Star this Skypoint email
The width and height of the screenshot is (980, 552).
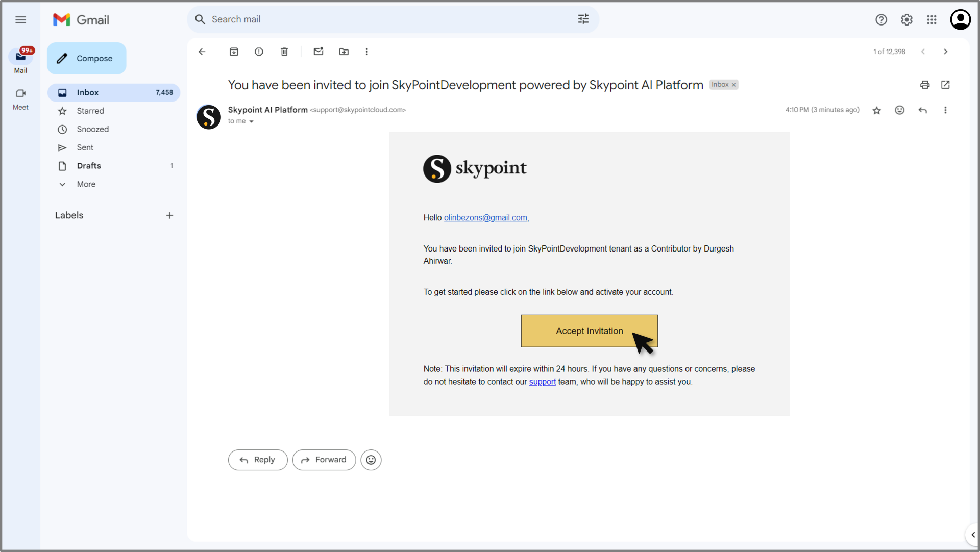(877, 110)
